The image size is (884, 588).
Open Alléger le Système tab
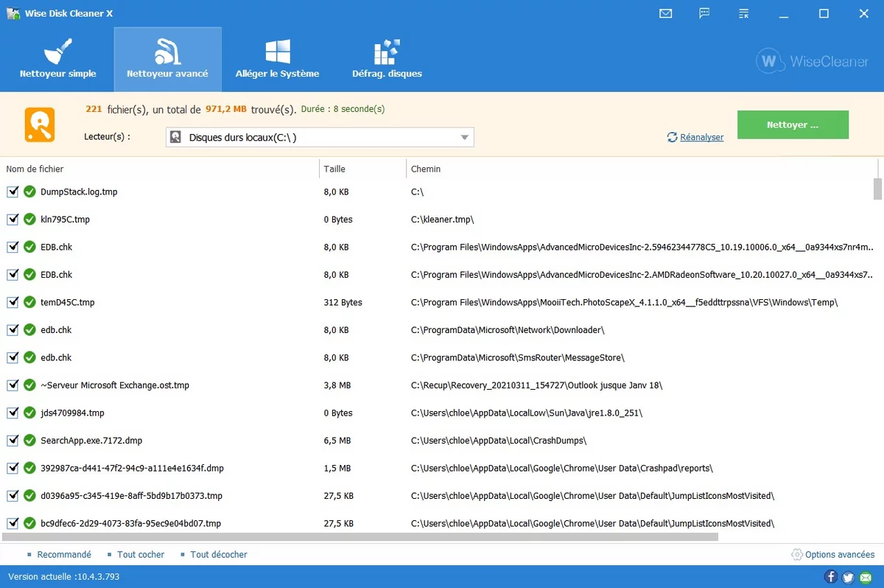click(277, 59)
